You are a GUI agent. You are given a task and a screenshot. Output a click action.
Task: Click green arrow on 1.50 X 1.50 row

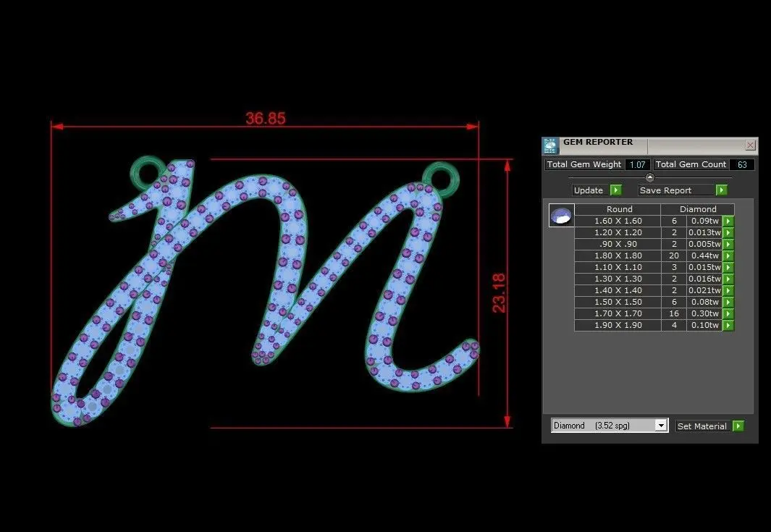click(728, 302)
